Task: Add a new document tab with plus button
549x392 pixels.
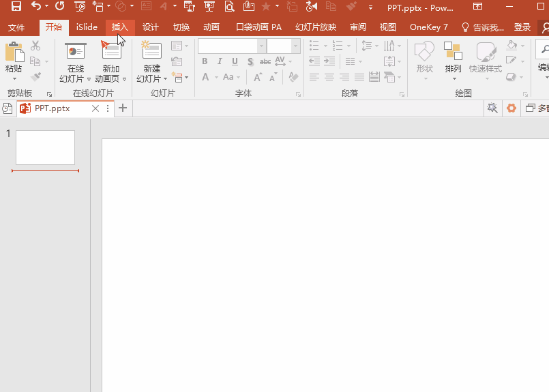Action: pos(123,108)
